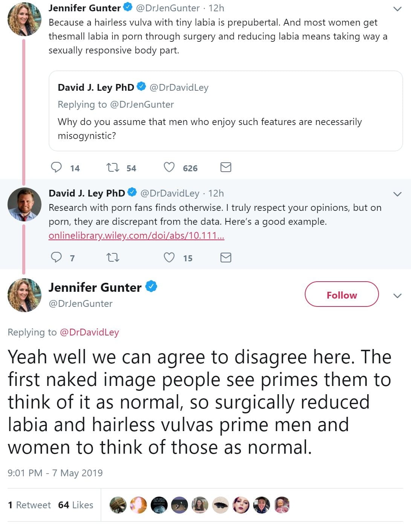The height and width of the screenshot is (532, 411).
Task: Open David J. Ley's profile picture
Action: (x=24, y=204)
